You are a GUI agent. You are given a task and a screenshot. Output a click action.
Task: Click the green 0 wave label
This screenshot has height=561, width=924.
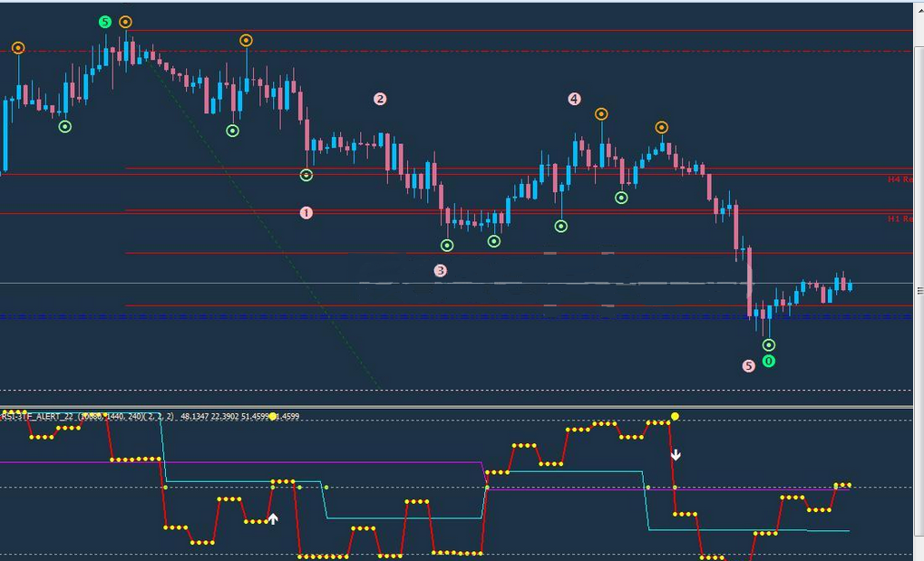point(768,362)
